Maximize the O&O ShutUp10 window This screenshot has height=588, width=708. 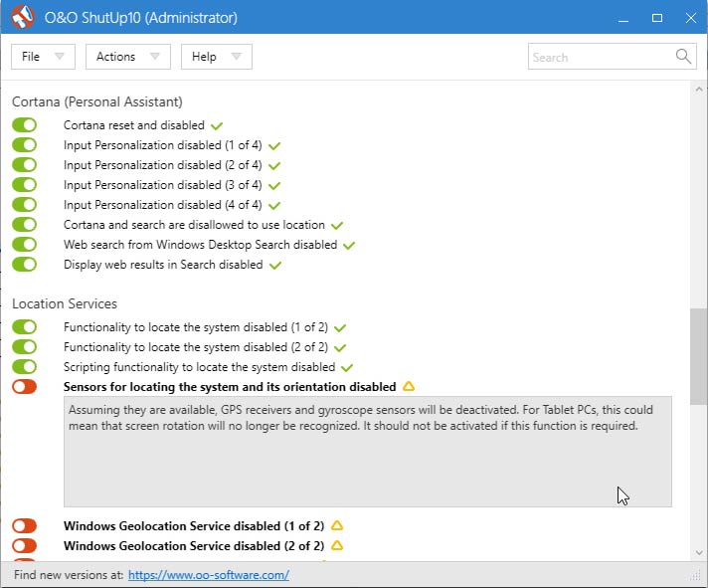pos(657,18)
